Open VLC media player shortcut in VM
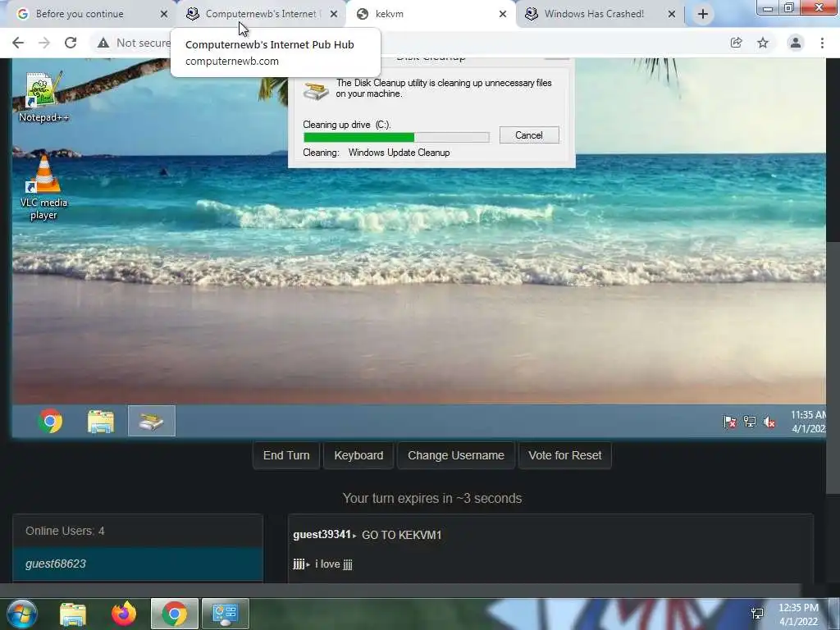The image size is (840, 630). click(x=43, y=188)
